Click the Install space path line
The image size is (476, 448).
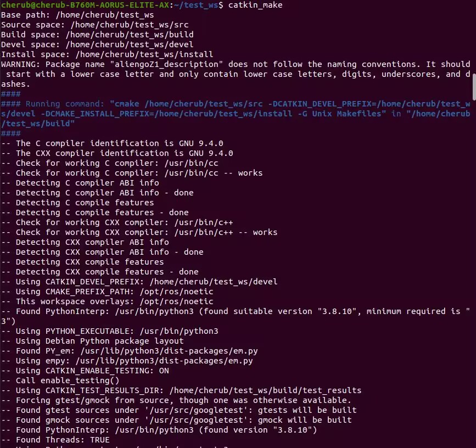point(107,54)
